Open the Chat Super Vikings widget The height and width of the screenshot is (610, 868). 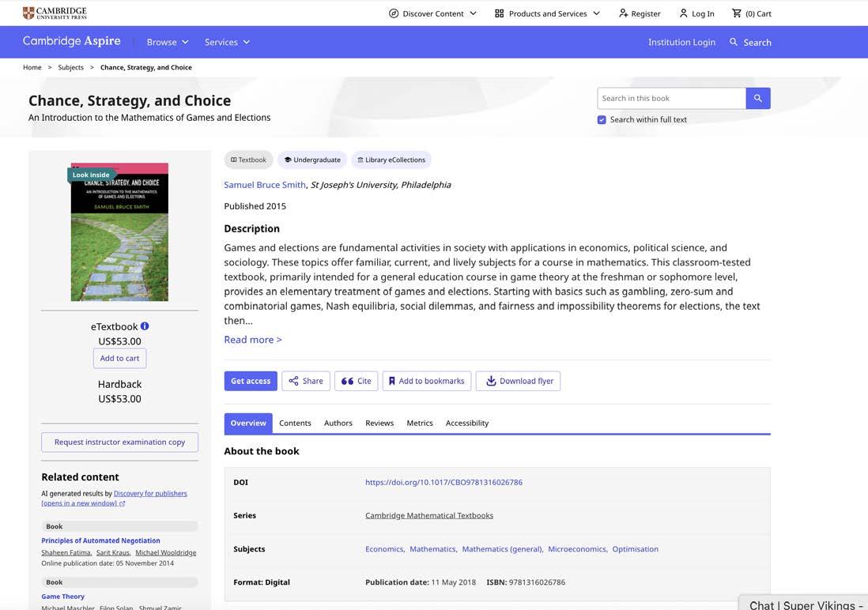(x=803, y=604)
